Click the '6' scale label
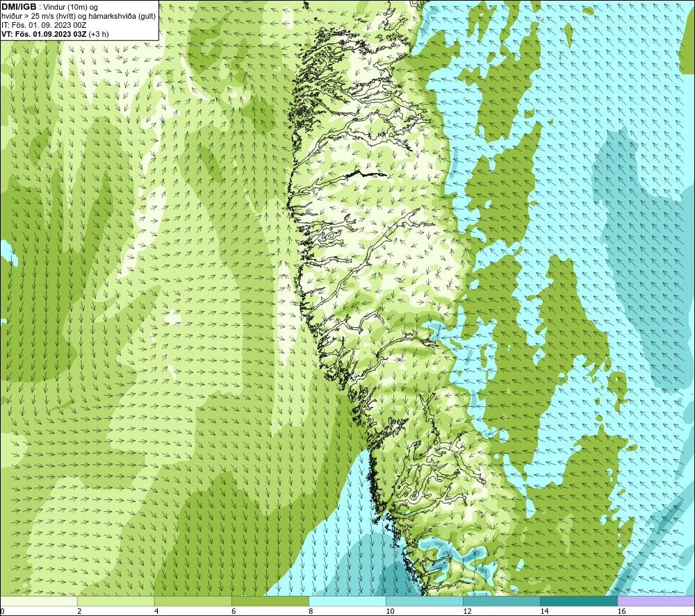 [x=234, y=611]
